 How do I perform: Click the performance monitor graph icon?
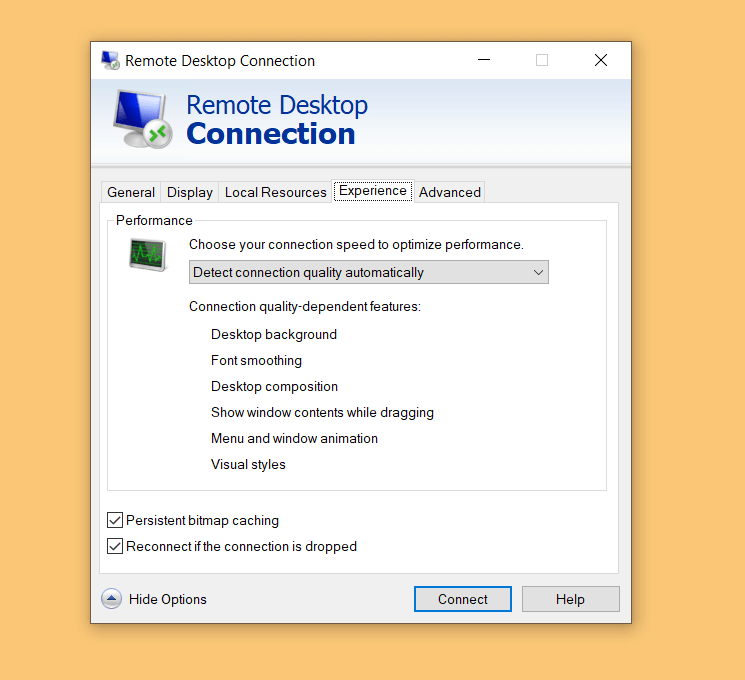tap(148, 255)
